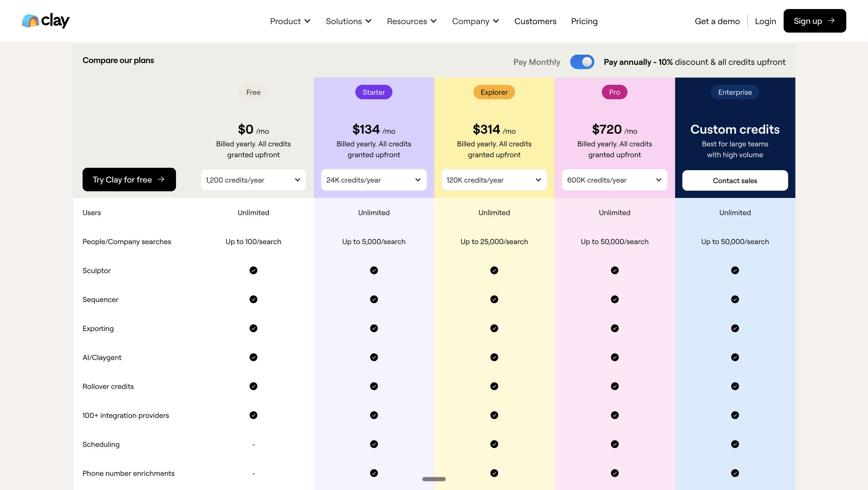Open the 24K credits/year dropdown for Starter
This screenshot has width=868, height=490.
click(374, 180)
